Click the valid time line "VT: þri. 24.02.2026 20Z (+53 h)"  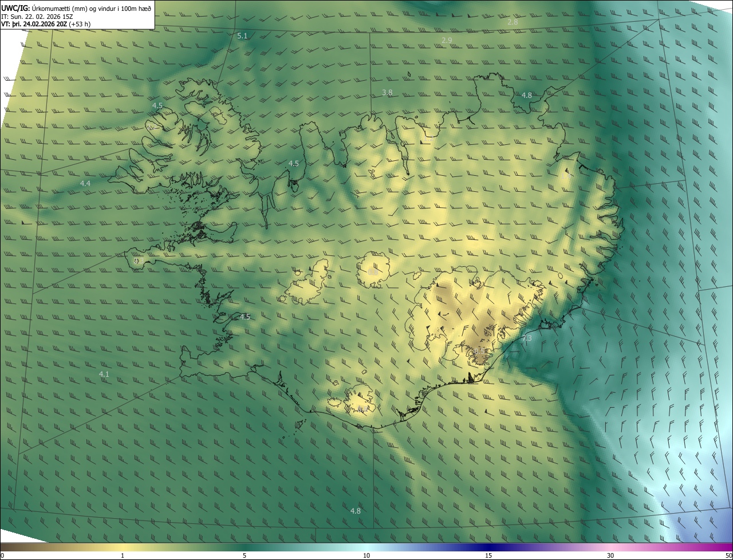point(46,24)
